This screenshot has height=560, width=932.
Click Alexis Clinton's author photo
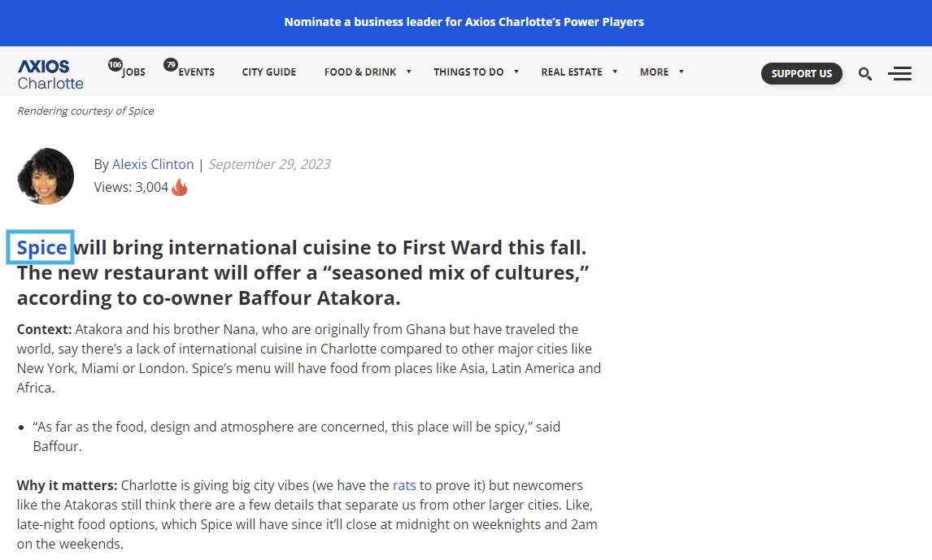pyautogui.click(x=46, y=176)
